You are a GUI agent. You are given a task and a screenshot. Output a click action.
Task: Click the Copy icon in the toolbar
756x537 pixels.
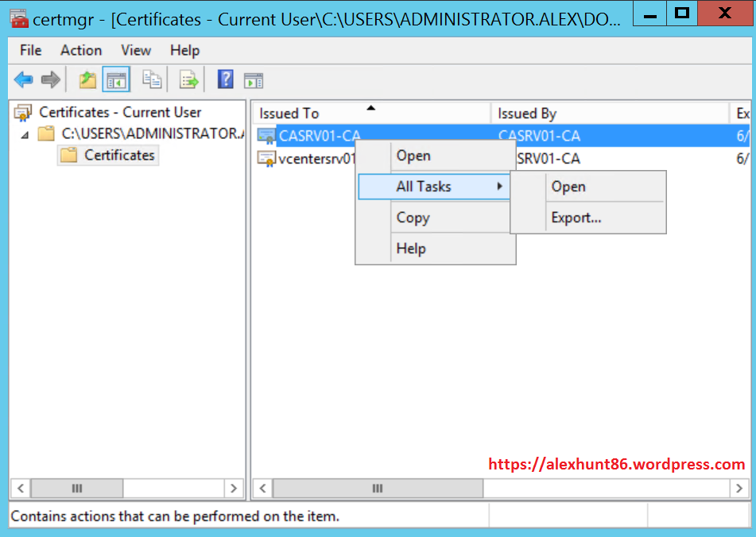152,79
